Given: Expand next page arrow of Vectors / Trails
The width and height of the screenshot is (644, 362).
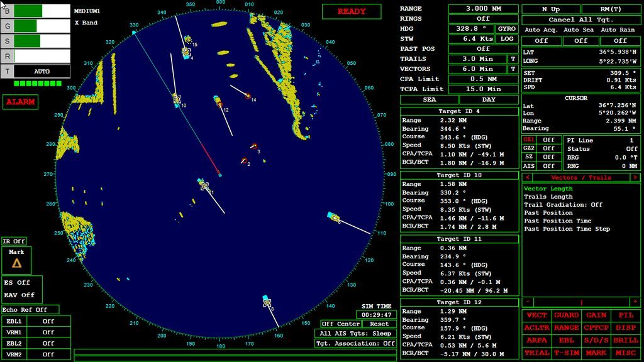Looking at the screenshot, I should 635,177.
